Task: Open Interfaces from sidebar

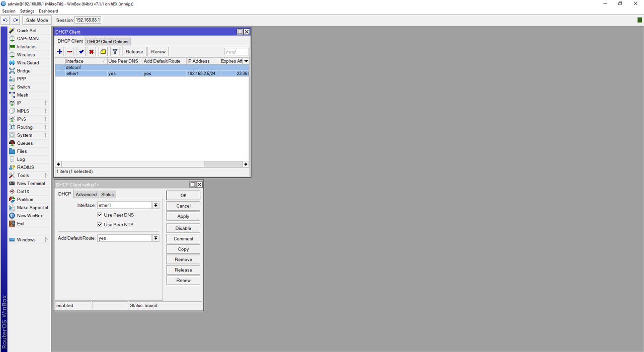Action: (27, 47)
